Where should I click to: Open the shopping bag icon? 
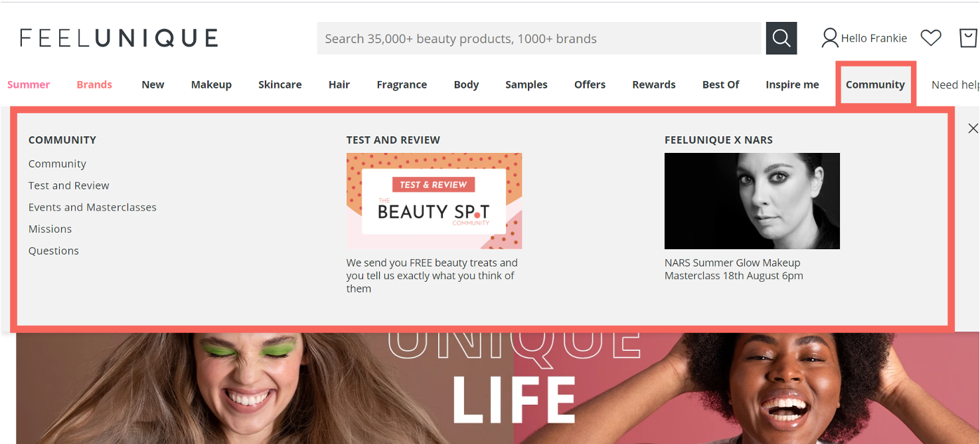[x=969, y=38]
